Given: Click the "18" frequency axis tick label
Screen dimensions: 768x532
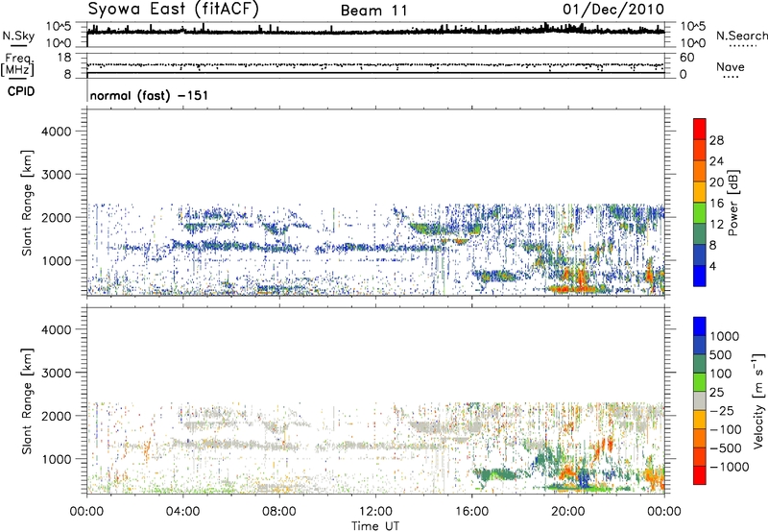Looking at the screenshot, I should 64,58.
